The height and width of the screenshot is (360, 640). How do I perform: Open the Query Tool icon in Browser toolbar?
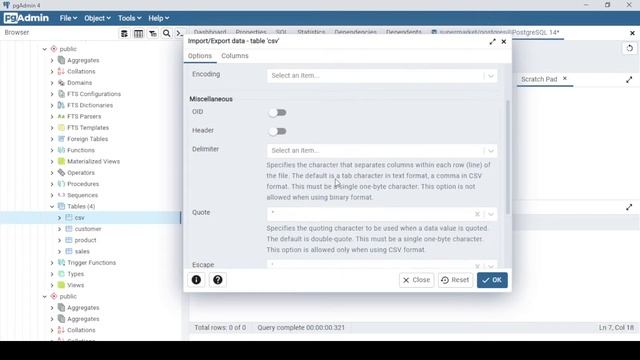tap(124, 33)
